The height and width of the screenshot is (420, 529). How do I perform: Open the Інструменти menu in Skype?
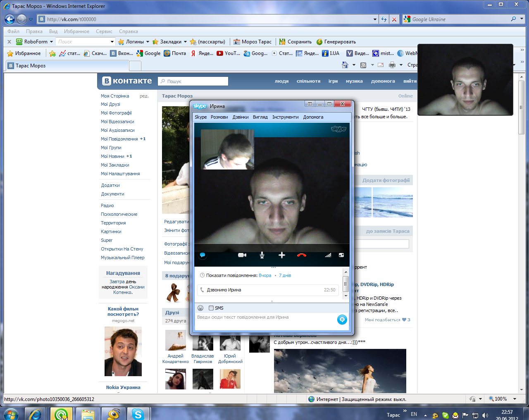[285, 117]
